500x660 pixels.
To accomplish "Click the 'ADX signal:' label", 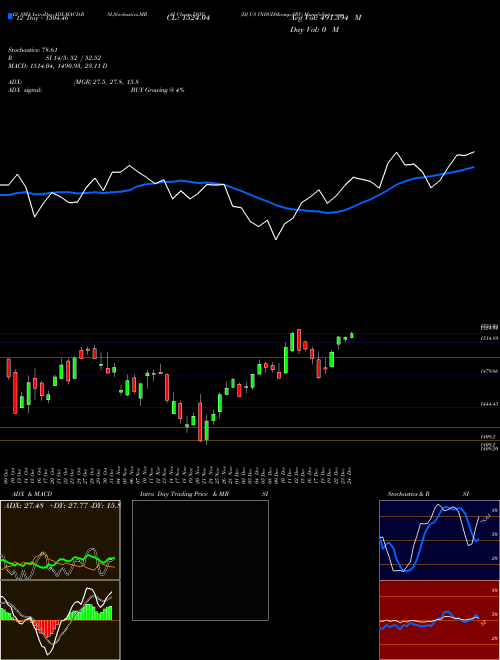I will click(x=25, y=90).
